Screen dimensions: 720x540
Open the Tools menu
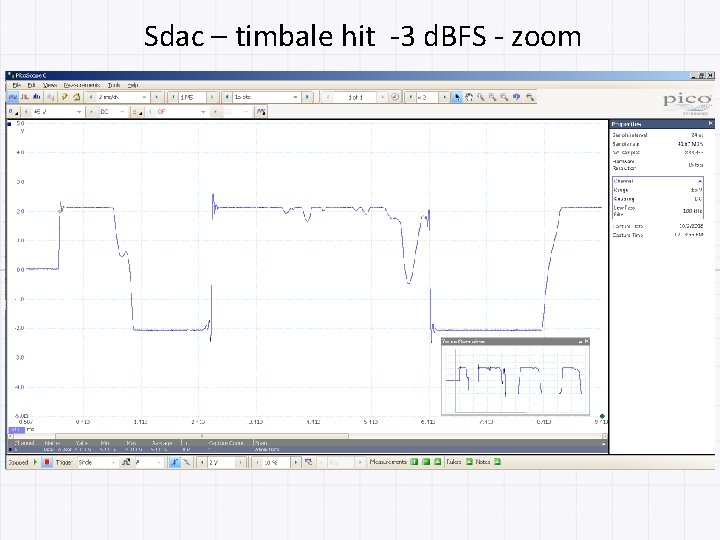tap(113, 85)
